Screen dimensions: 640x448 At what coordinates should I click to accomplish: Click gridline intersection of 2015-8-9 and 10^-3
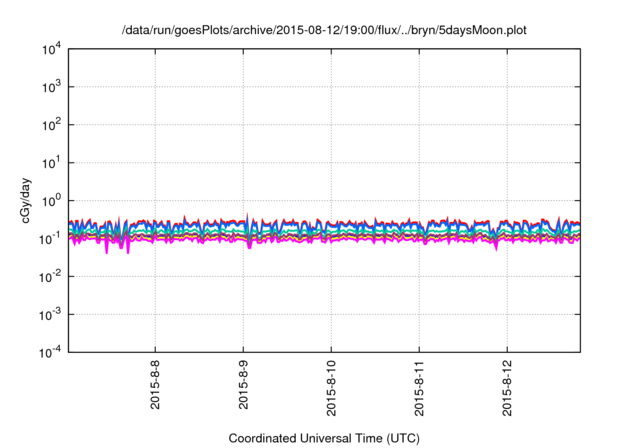243,314
